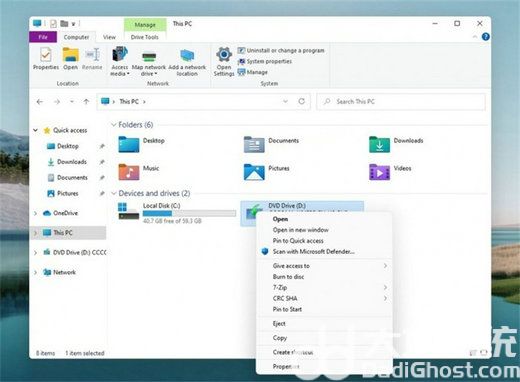Click the quick access toolbar properties icon
Image resolution: width=520 pixels, height=382 pixels.
tap(53, 24)
